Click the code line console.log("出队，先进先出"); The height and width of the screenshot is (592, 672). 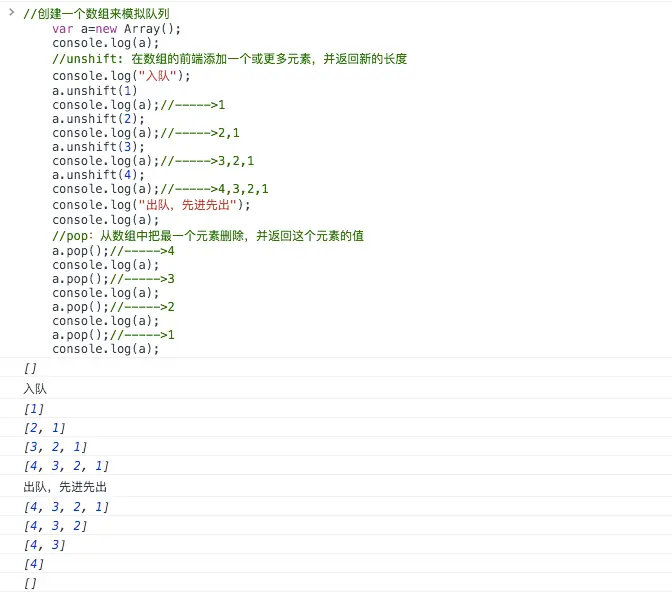point(151,205)
